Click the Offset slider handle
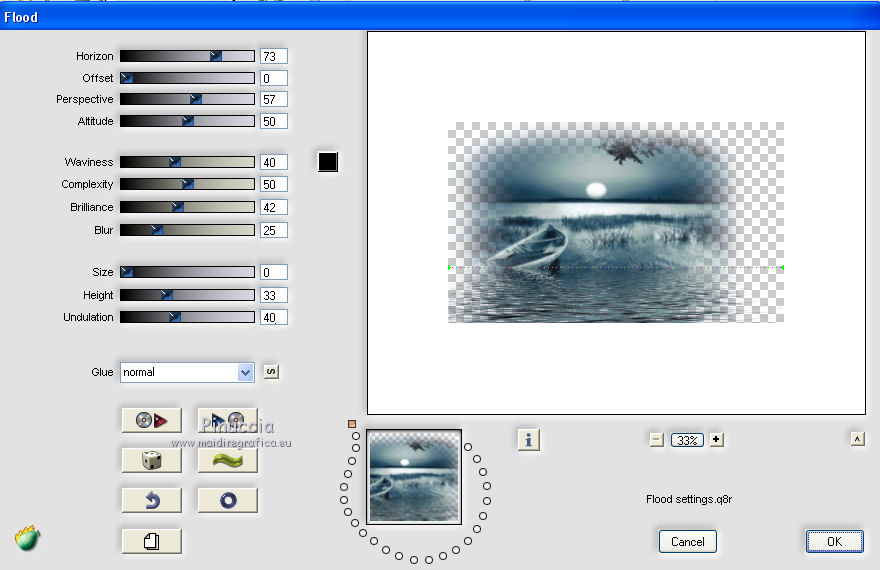The height and width of the screenshot is (570, 880). click(127, 78)
